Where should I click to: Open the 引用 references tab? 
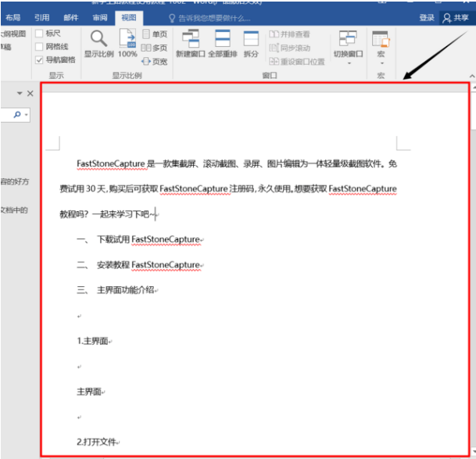pyautogui.click(x=41, y=18)
